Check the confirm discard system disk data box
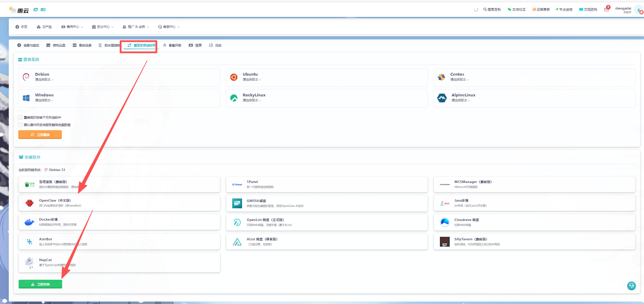This screenshot has height=304, width=644. (20, 125)
